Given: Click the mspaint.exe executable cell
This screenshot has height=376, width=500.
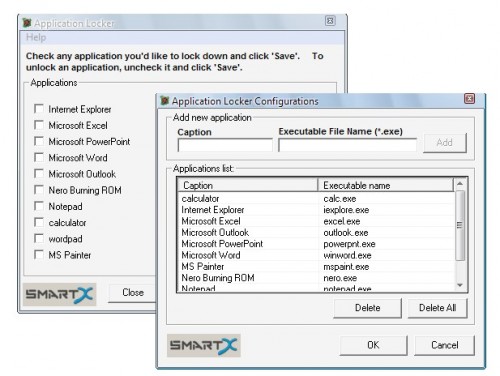Looking at the screenshot, I should [346, 267].
